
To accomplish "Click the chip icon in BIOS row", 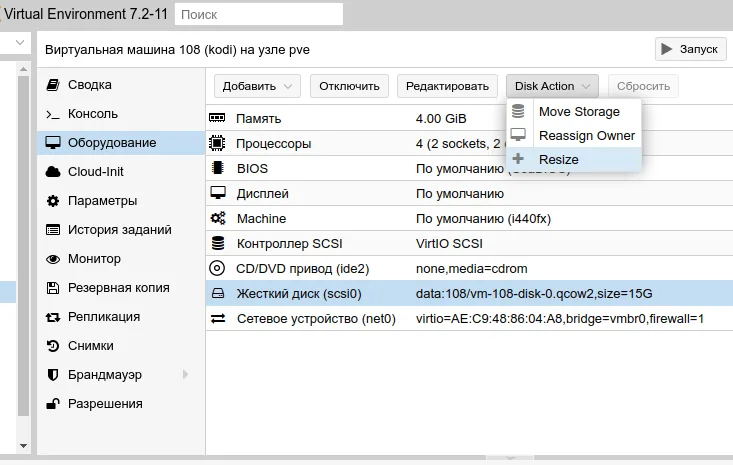I will tap(217, 168).
